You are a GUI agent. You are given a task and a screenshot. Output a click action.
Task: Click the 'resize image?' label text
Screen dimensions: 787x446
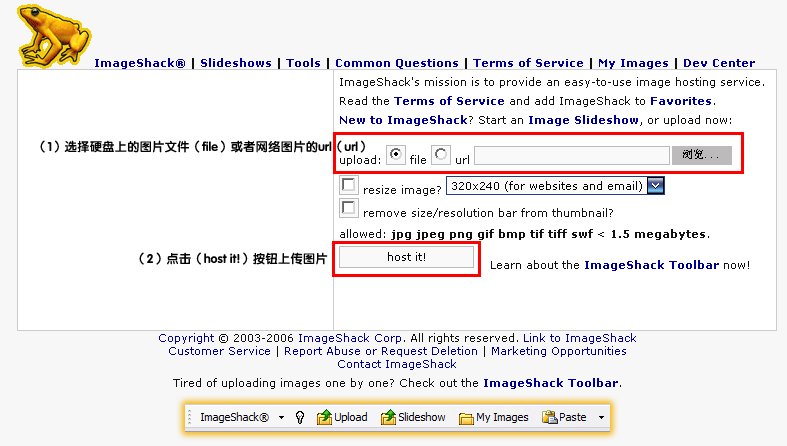click(x=402, y=190)
